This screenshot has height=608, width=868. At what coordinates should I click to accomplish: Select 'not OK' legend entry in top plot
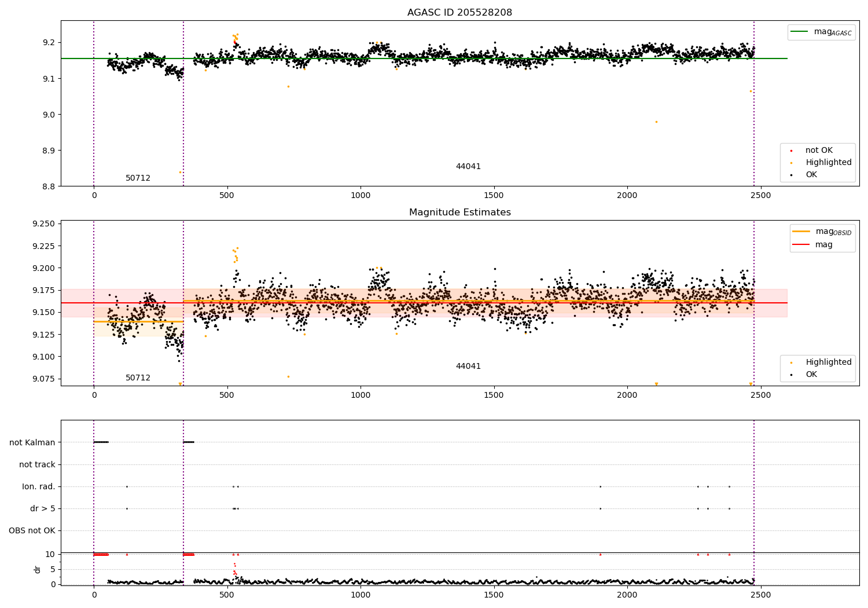pos(819,151)
